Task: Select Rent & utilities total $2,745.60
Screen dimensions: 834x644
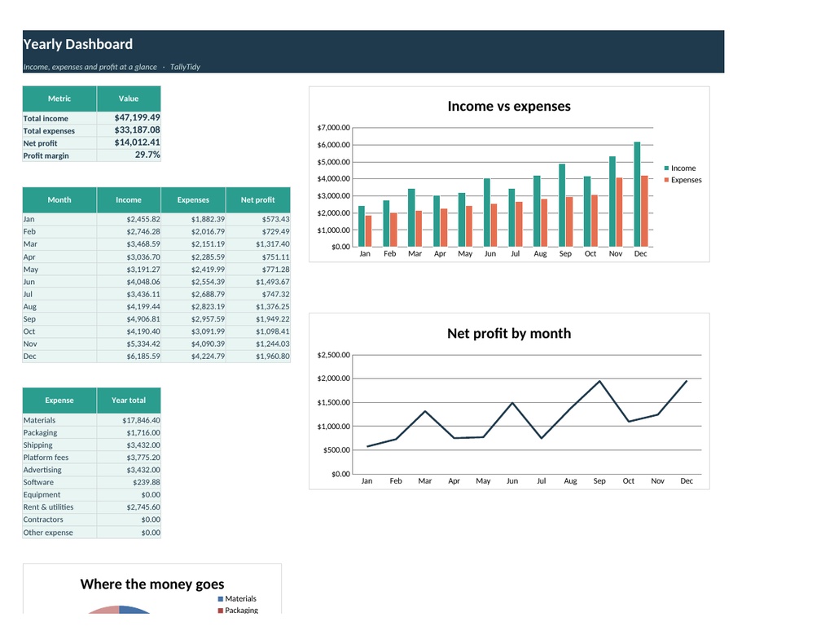Action: tap(129, 507)
